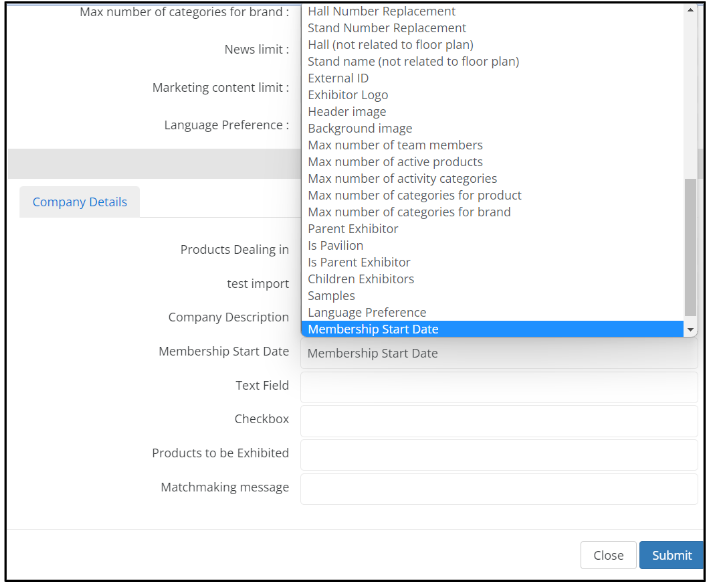Select 'Background image' option
This screenshot has height=584, width=708.
point(360,128)
